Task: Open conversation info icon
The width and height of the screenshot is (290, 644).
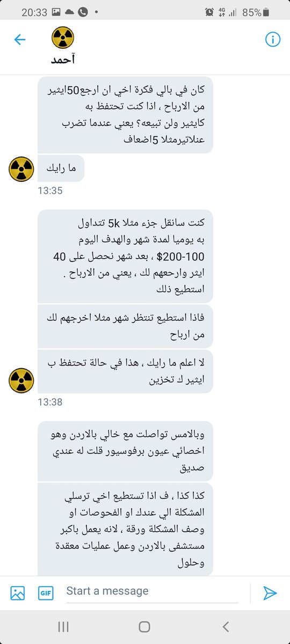Action: click(x=273, y=40)
